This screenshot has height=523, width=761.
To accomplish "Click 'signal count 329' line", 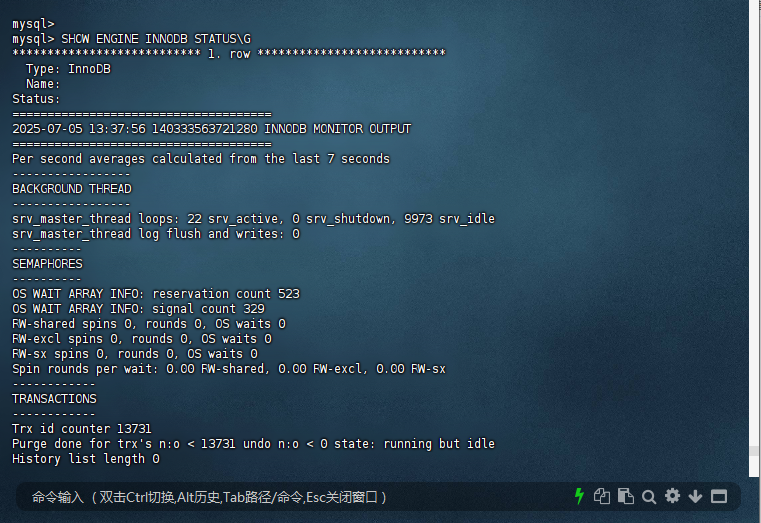I will point(138,309).
